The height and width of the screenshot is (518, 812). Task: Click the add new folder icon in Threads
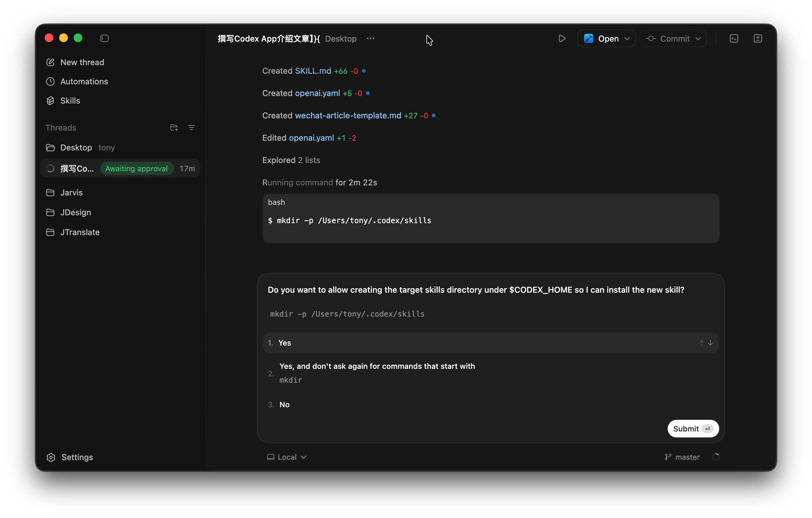pyautogui.click(x=174, y=127)
